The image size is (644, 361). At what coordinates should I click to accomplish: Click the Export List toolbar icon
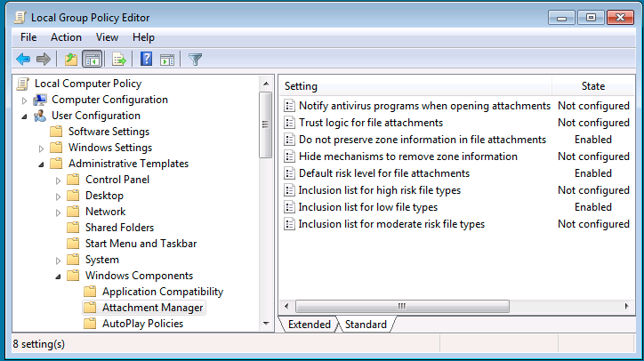pyautogui.click(x=118, y=60)
